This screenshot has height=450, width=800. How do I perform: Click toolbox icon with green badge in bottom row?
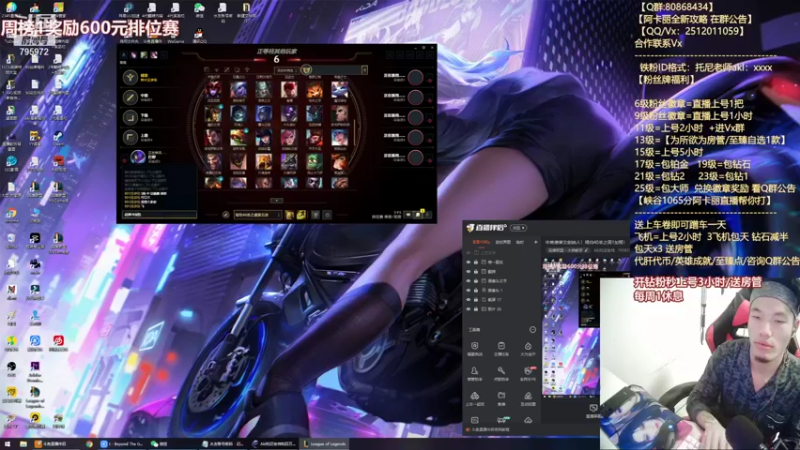[502, 420]
